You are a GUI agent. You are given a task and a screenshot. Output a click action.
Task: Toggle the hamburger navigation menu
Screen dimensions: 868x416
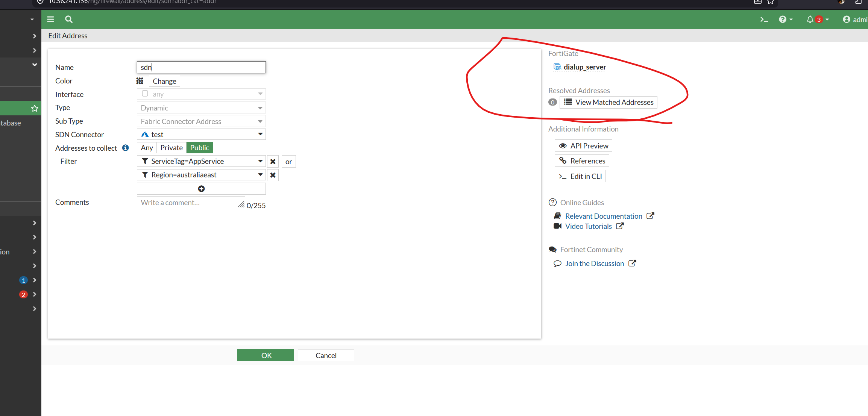[50, 19]
